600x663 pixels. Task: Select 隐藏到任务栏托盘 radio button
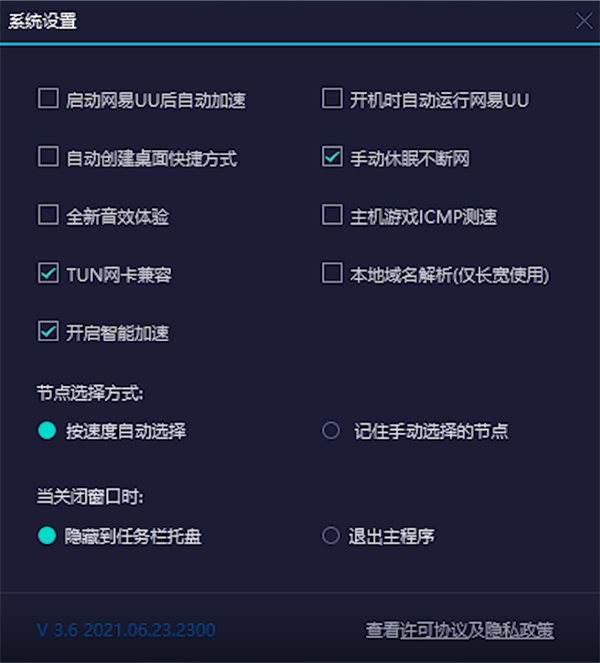(x=47, y=536)
